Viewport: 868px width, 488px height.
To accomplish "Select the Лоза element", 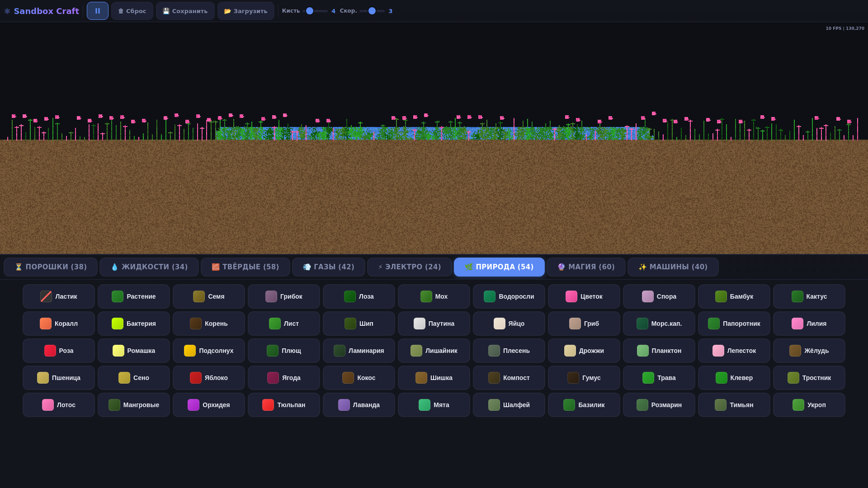I will click(x=359, y=296).
